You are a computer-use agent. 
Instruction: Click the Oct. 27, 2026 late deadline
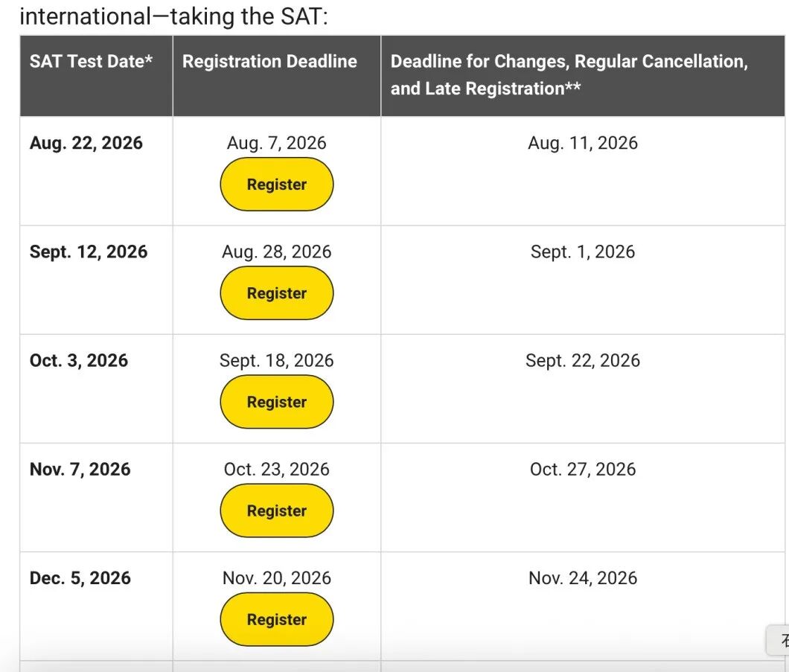(583, 469)
